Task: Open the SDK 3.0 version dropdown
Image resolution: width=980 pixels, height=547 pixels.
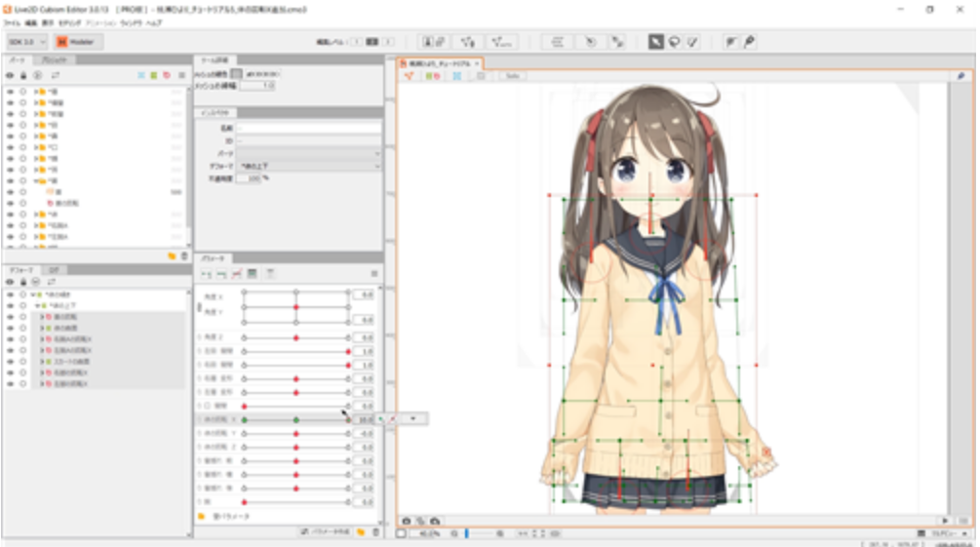Action: 27,42
